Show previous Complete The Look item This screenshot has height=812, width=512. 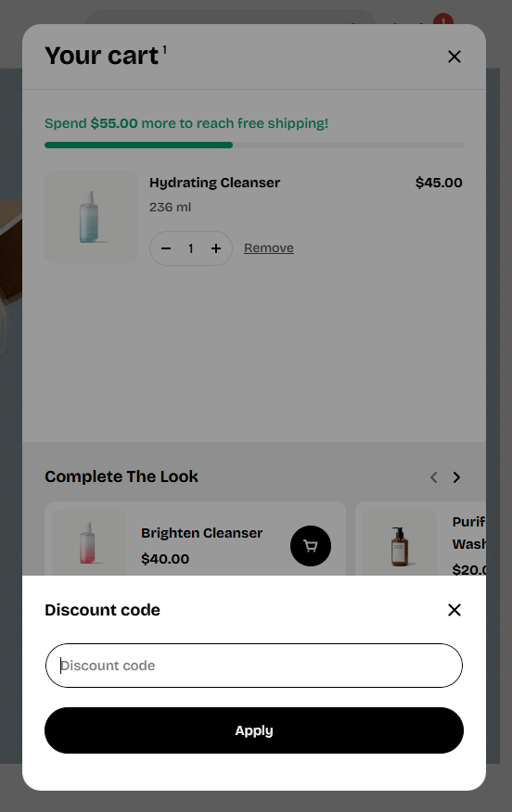[434, 477]
